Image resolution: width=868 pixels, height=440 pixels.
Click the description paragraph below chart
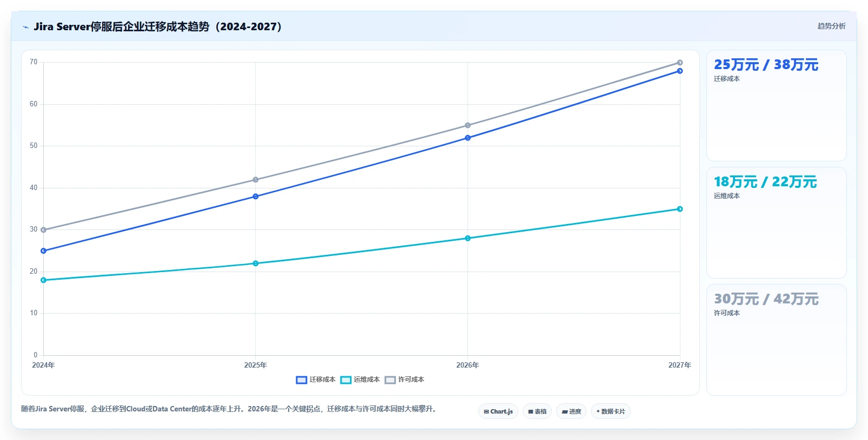[229, 409]
